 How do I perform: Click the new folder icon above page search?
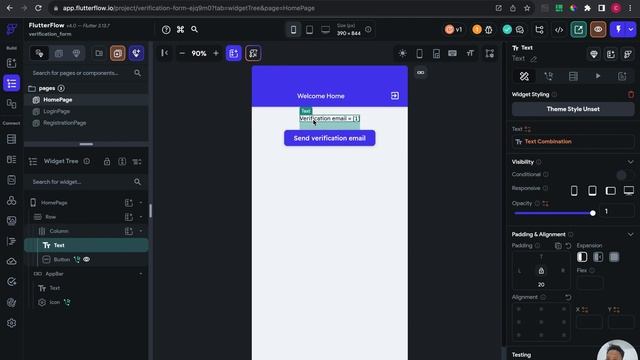[x=99, y=53]
